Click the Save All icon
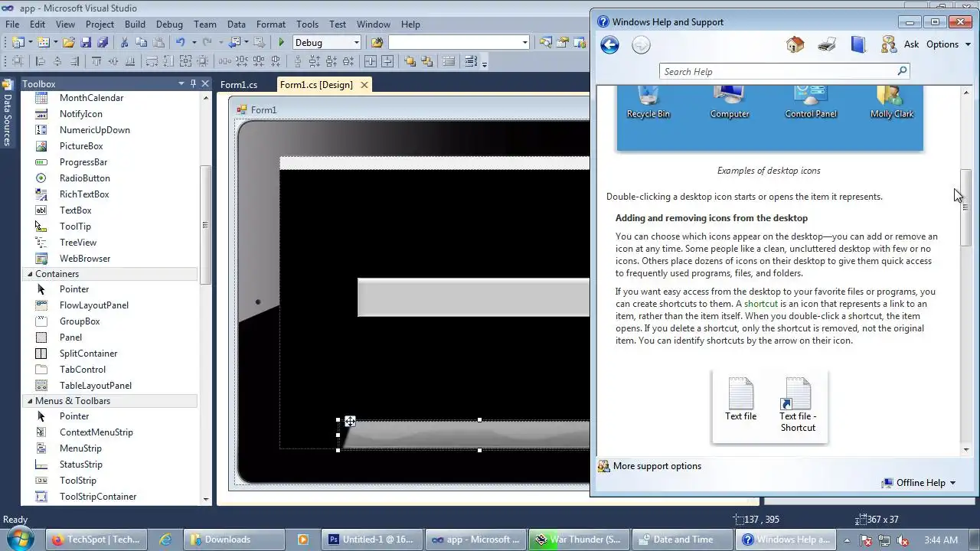This screenshot has height=551, width=980. tap(103, 43)
